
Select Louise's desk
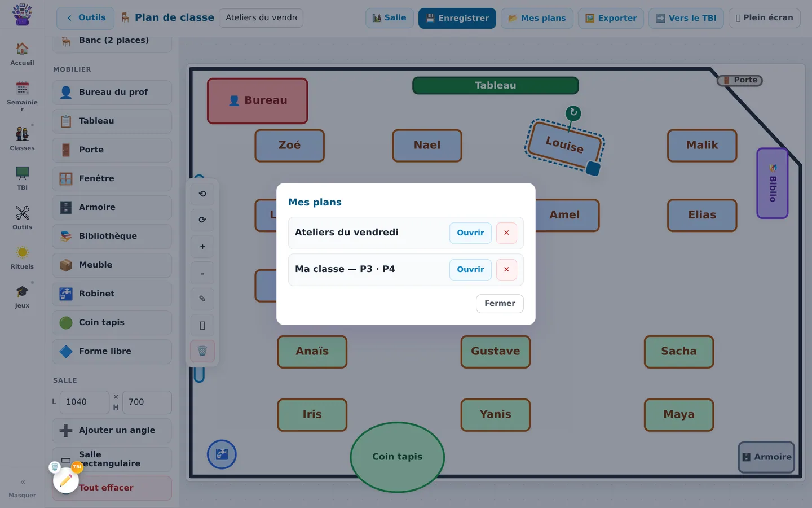tap(564, 145)
